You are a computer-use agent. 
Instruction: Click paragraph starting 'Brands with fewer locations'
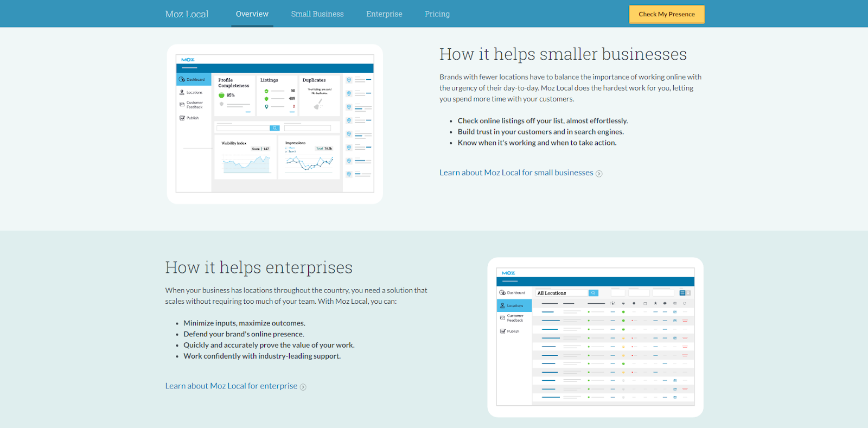point(570,88)
